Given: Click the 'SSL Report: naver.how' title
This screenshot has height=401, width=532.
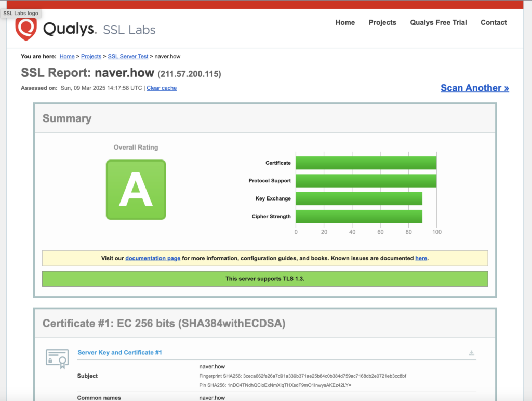Looking at the screenshot, I should [x=87, y=73].
